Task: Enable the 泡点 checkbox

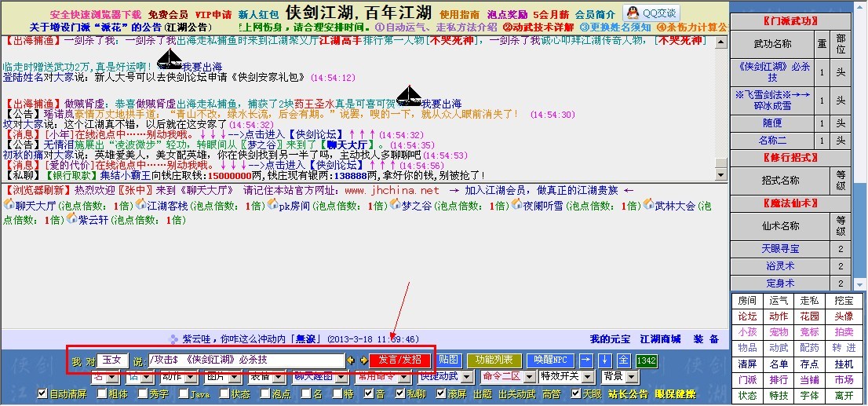Action: [x=265, y=394]
